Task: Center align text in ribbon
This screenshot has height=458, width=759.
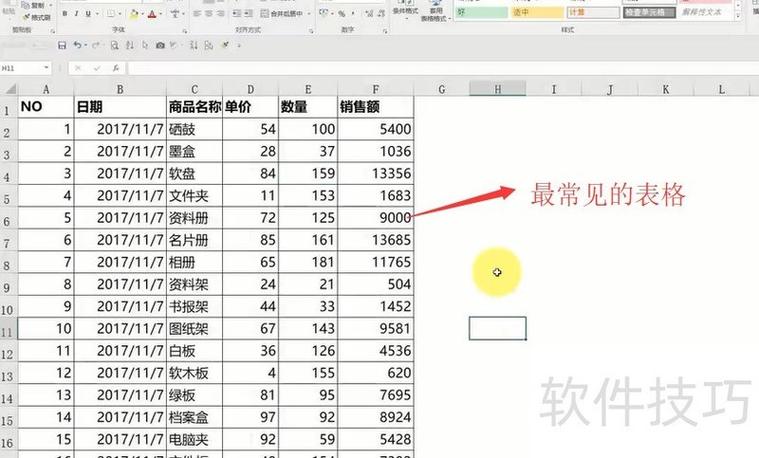Action: click(x=208, y=14)
